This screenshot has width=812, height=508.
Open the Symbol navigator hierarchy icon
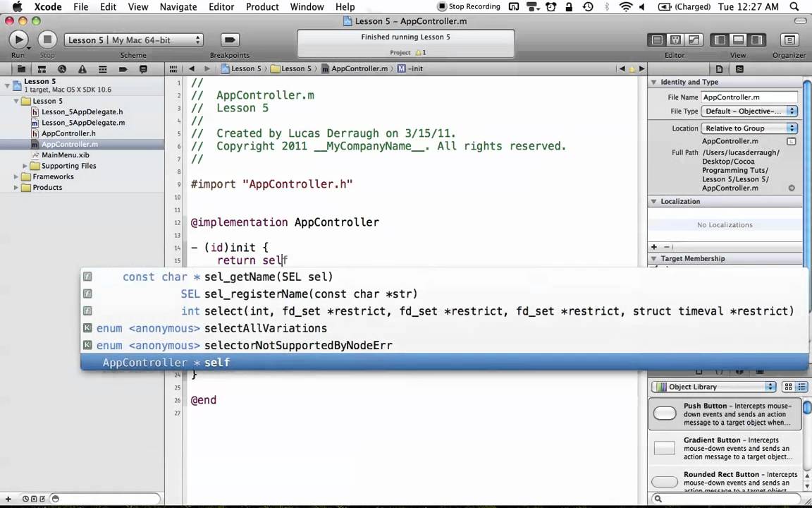tap(42, 69)
